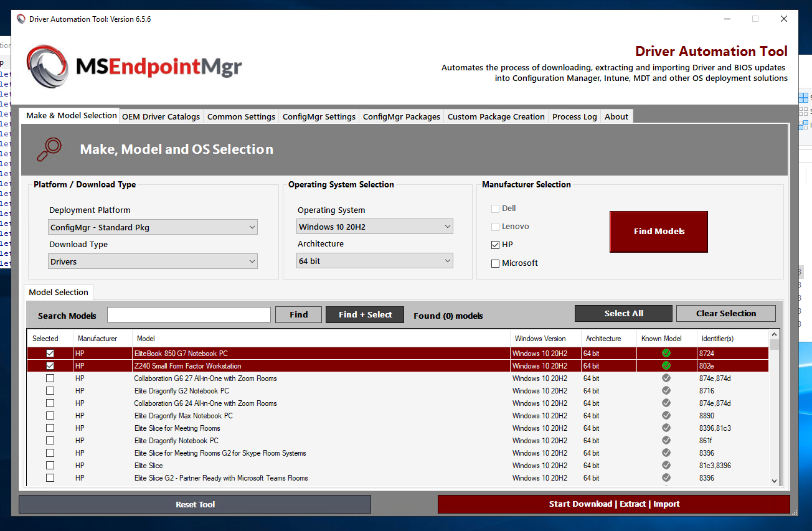Viewport: 812px width, 531px height.
Task: Open the Architecture dropdown
Action: 448,260
